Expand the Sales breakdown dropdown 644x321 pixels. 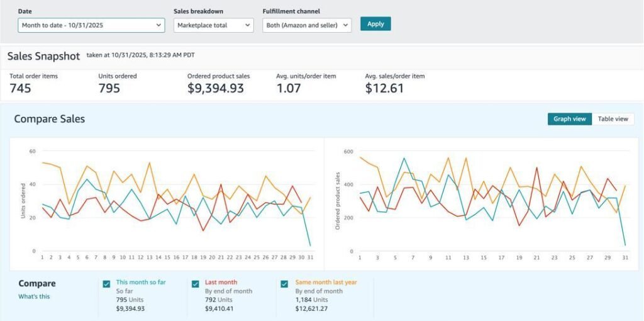click(x=213, y=25)
